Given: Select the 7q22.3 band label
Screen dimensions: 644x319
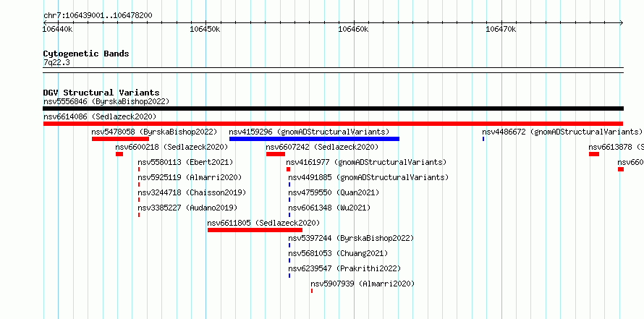Looking at the screenshot, I should click(56, 62).
